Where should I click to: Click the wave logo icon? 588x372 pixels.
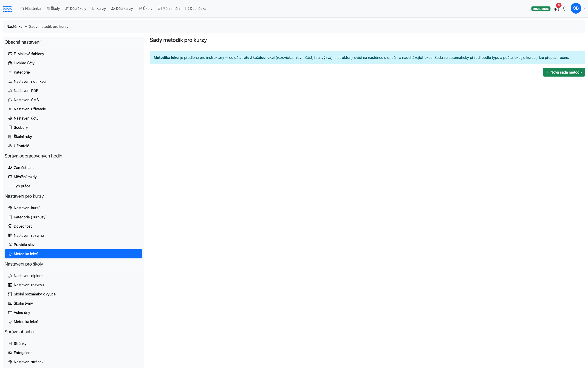pos(7,9)
